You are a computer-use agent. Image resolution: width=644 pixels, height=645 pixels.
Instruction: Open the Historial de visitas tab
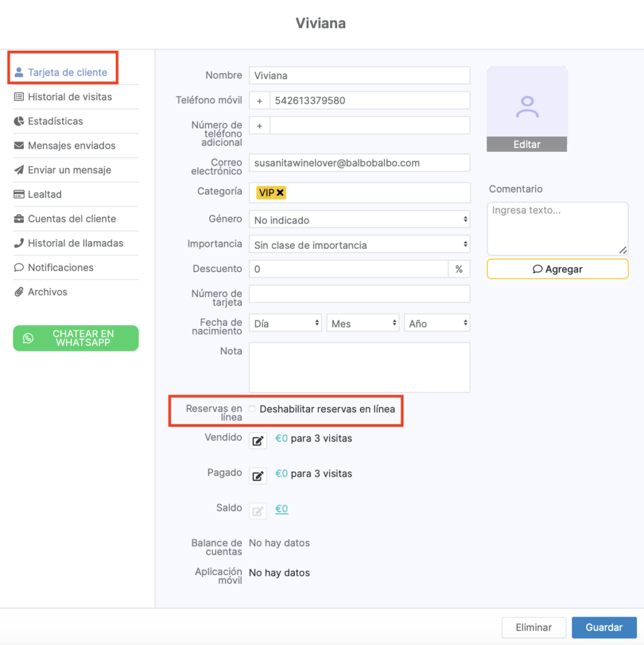coord(69,97)
